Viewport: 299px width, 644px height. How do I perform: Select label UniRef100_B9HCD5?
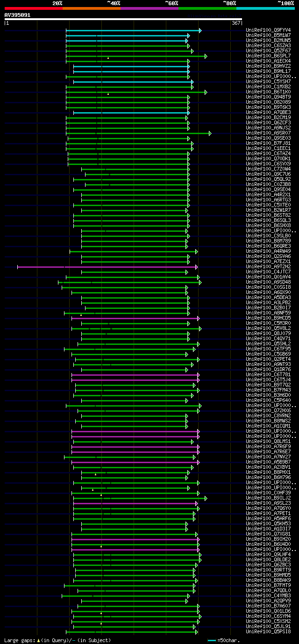coord(268,318)
